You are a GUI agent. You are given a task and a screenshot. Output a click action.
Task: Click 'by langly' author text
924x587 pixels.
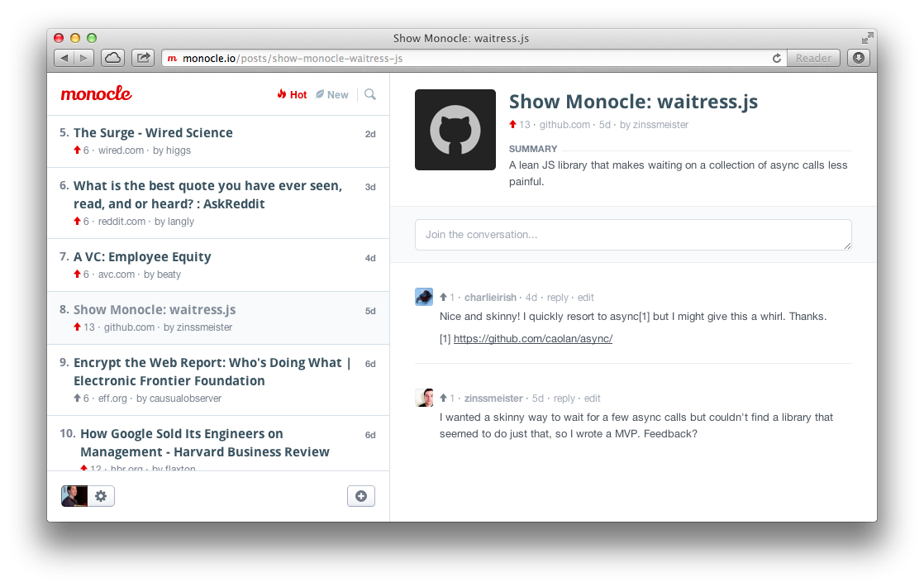pos(174,222)
